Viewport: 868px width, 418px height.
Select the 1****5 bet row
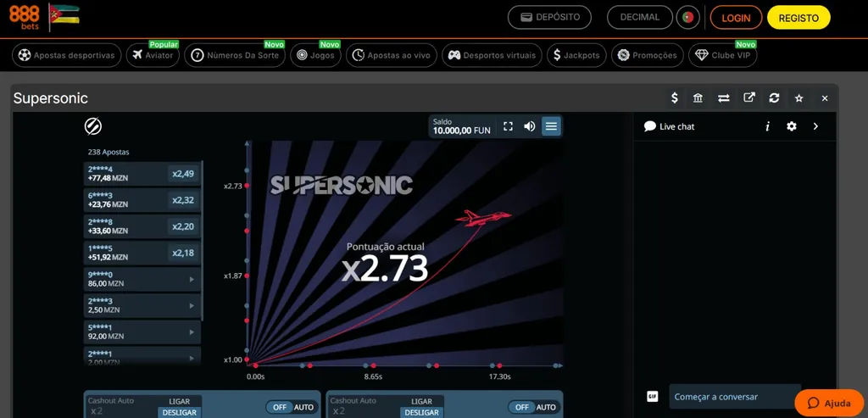(x=142, y=253)
